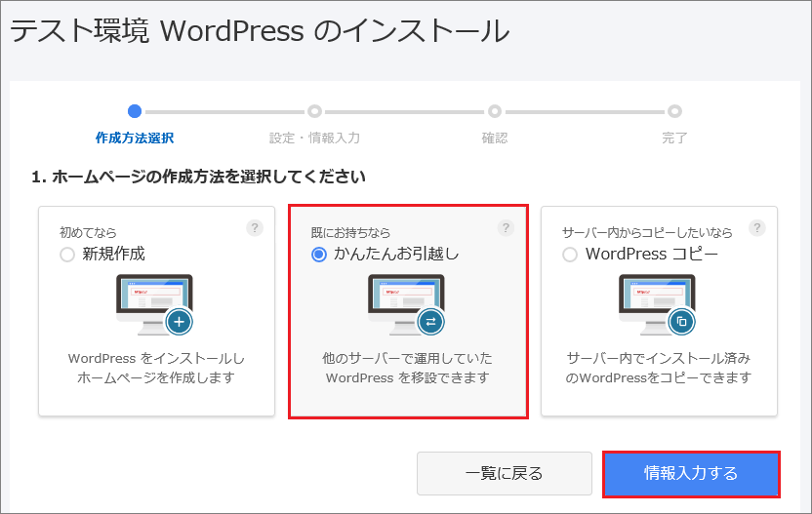Open help icon on WordPress コピー card
The image size is (812, 514).
(757, 228)
